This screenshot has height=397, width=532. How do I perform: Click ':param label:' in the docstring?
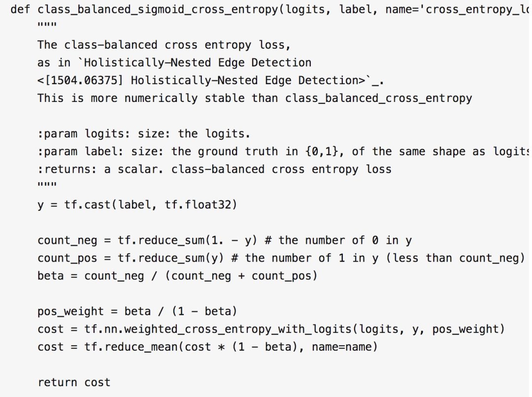coord(80,151)
